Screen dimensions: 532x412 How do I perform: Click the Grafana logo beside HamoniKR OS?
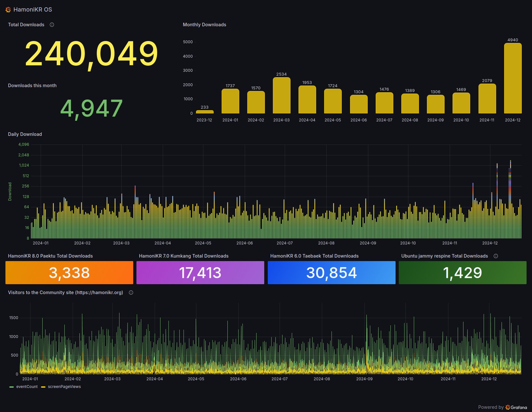click(x=8, y=10)
